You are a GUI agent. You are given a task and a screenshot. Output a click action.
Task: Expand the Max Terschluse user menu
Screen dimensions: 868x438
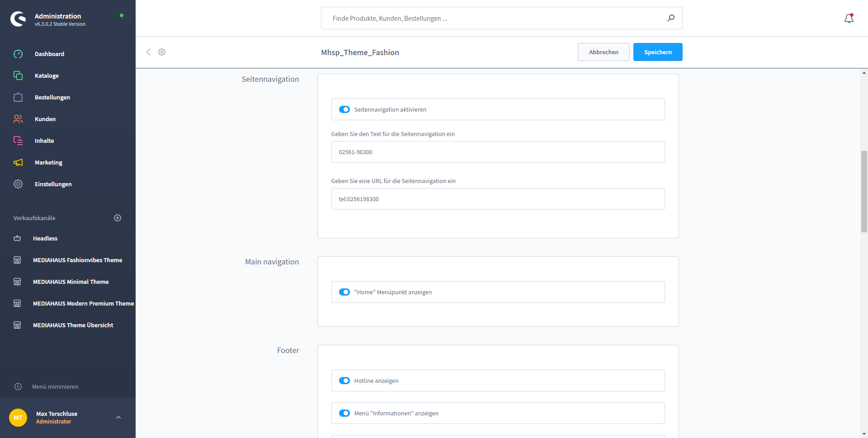click(x=118, y=417)
